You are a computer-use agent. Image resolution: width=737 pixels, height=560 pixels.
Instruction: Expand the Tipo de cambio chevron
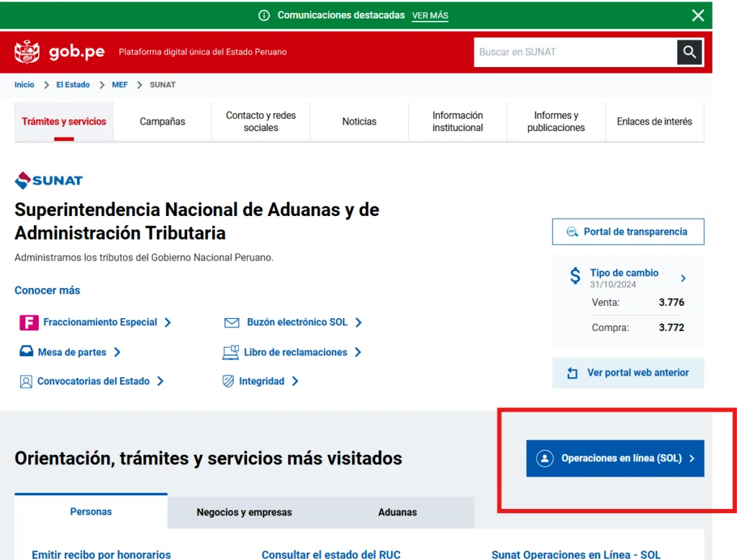[683, 278]
